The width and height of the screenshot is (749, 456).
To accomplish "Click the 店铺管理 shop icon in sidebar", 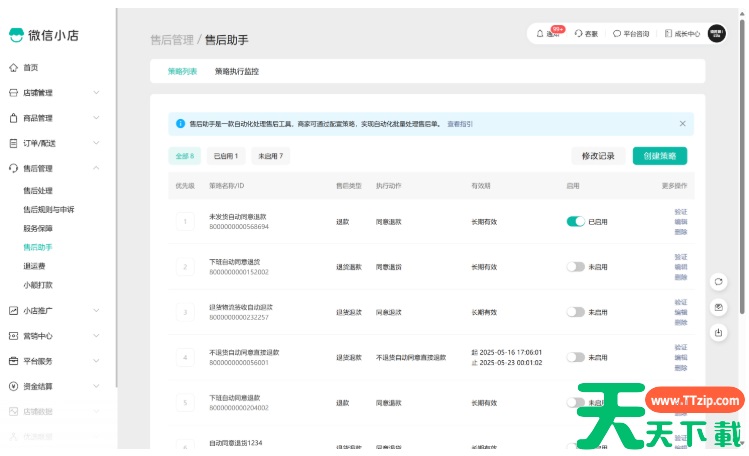I will click(x=14, y=93).
